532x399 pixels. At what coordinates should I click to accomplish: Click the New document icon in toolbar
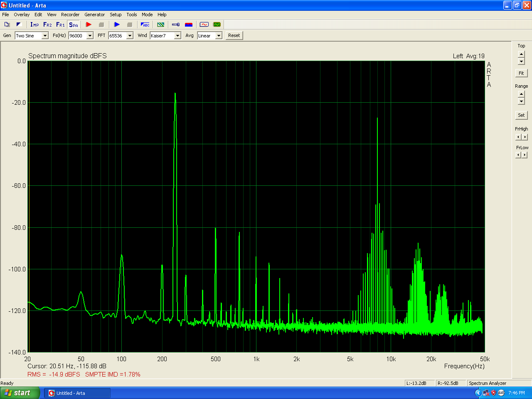7,25
